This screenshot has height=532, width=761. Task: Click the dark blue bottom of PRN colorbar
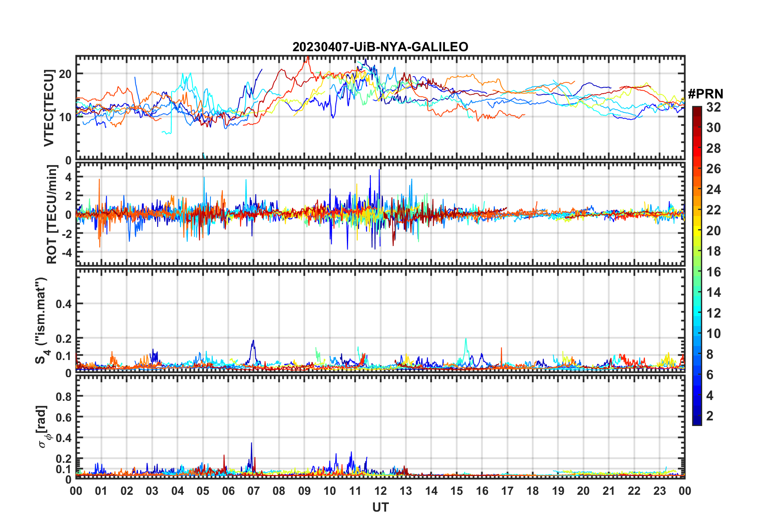click(697, 420)
